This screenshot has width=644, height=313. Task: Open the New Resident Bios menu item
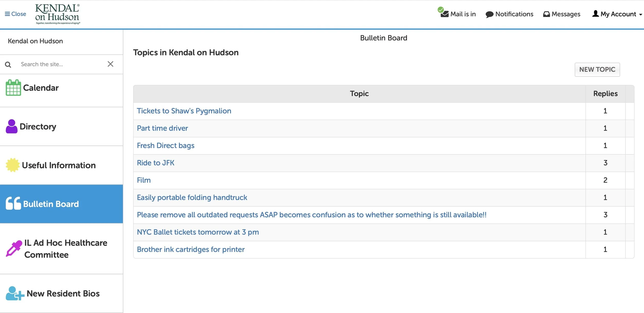pyautogui.click(x=63, y=293)
